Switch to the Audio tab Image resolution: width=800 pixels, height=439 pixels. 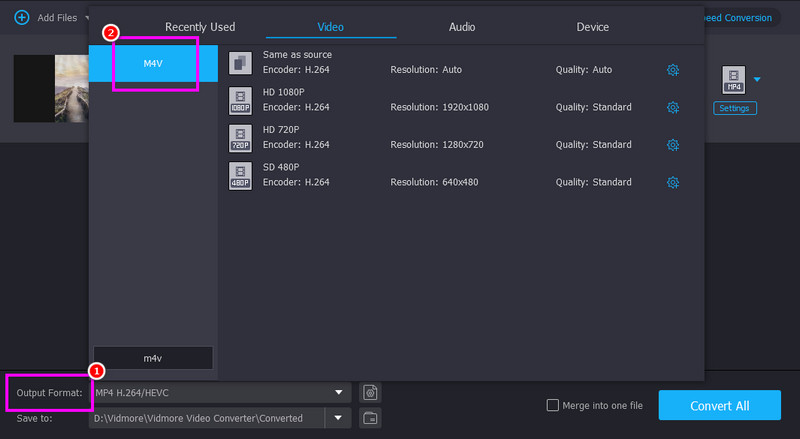(462, 27)
